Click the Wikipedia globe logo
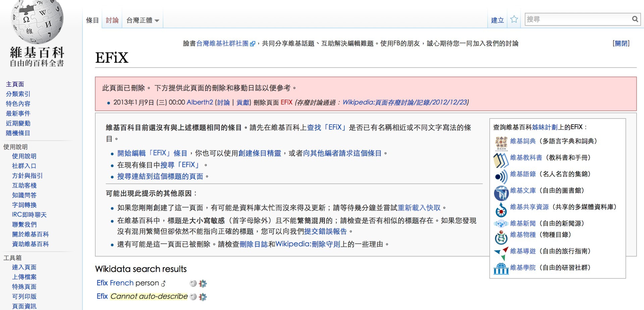Image resolution: width=644 pixels, height=310 pixels. (x=37, y=21)
